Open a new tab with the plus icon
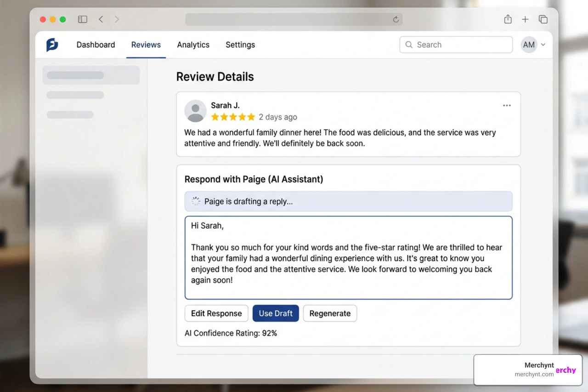588x392 pixels. coord(525,19)
